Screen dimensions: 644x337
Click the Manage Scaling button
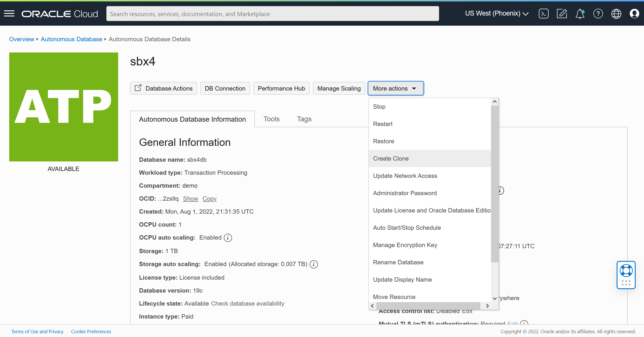(339, 89)
